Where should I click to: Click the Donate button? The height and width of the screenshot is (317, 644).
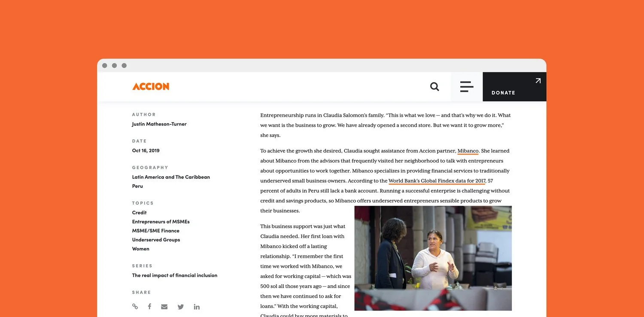[514, 87]
